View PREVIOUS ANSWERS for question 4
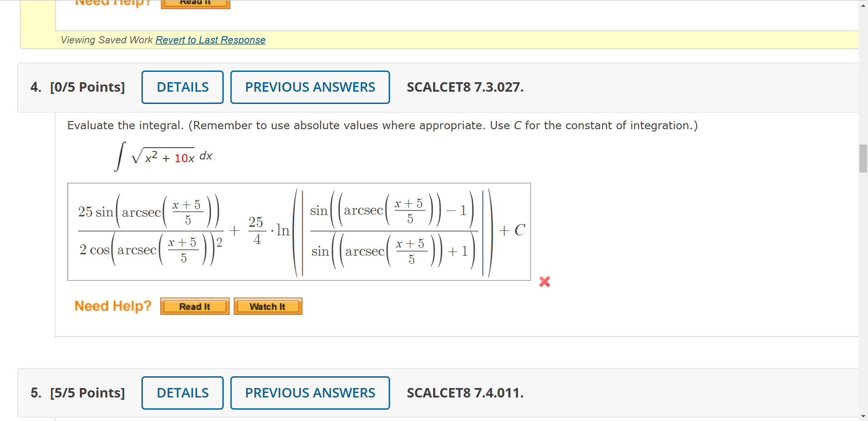This screenshot has height=421, width=868. click(310, 87)
